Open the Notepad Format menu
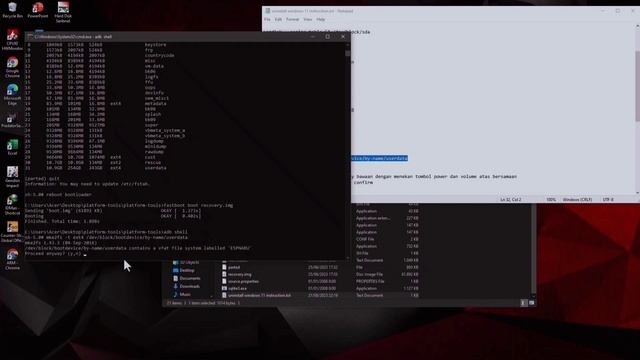The image size is (640, 360). (292, 20)
